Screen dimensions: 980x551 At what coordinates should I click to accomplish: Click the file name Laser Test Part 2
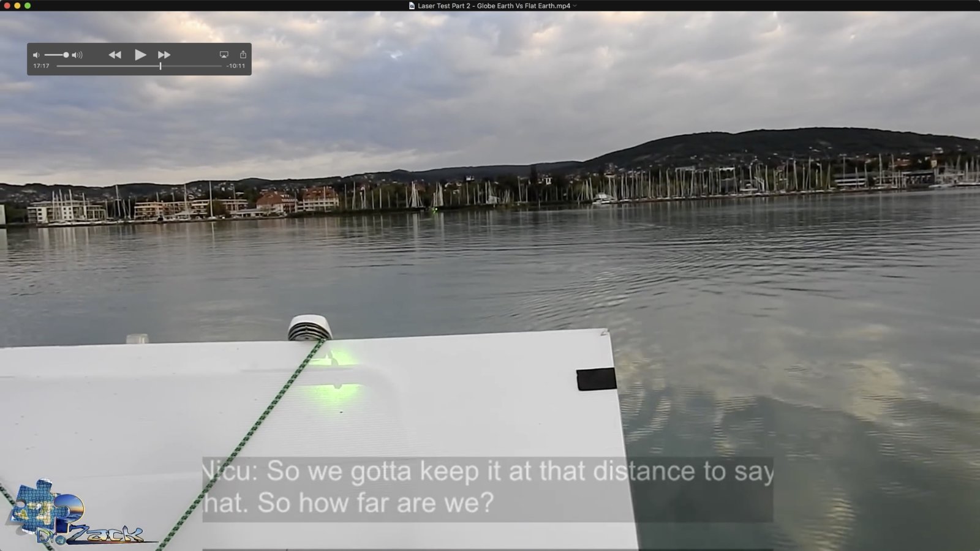(494, 6)
